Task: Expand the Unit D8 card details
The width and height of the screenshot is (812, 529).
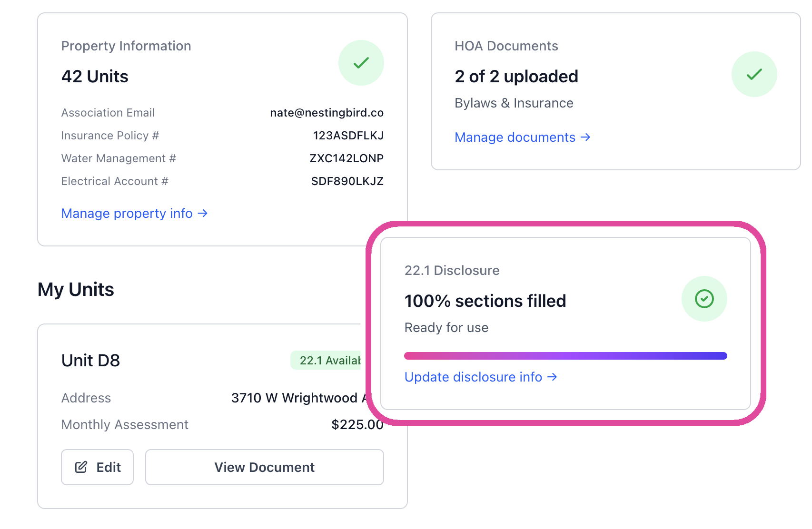Action: [x=90, y=360]
